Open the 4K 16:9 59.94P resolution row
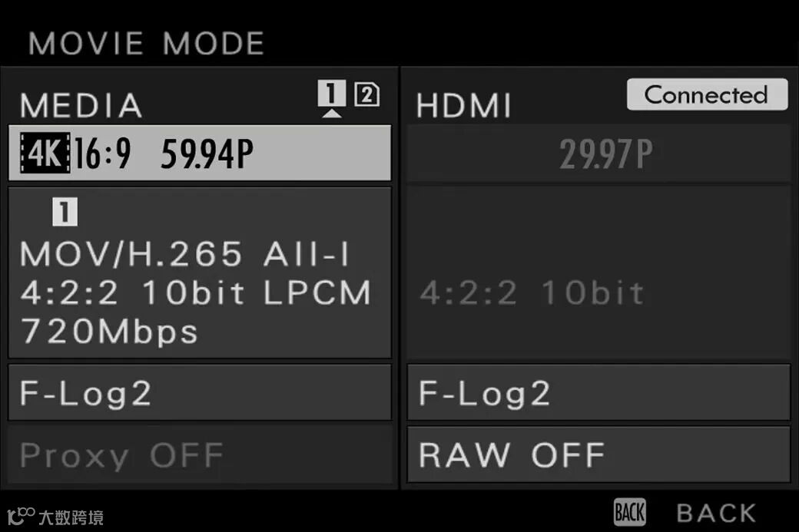 point(201,153)
